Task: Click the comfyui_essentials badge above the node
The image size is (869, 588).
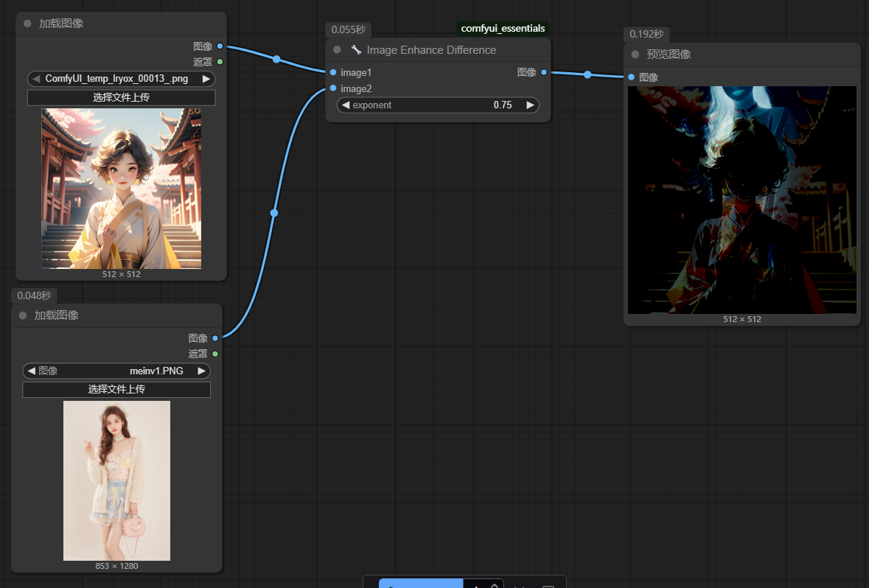Action: (503, 29)
